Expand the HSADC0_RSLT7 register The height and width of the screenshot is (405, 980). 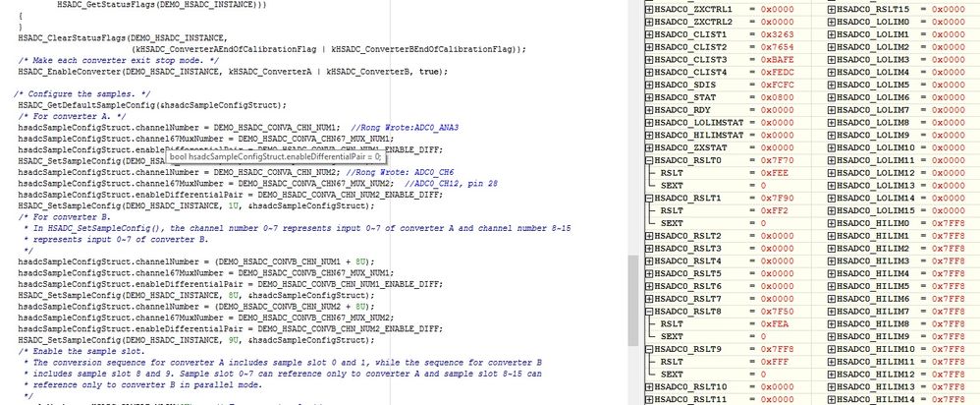649,299
